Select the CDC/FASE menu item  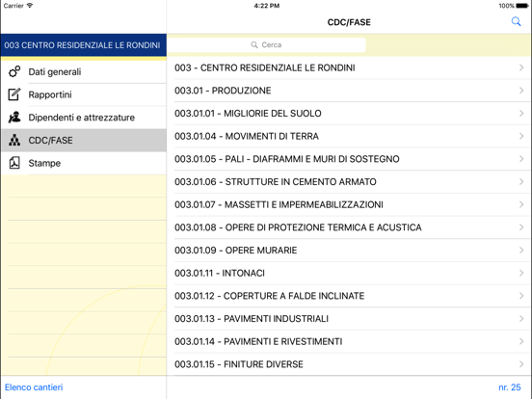tap(84, 140)
